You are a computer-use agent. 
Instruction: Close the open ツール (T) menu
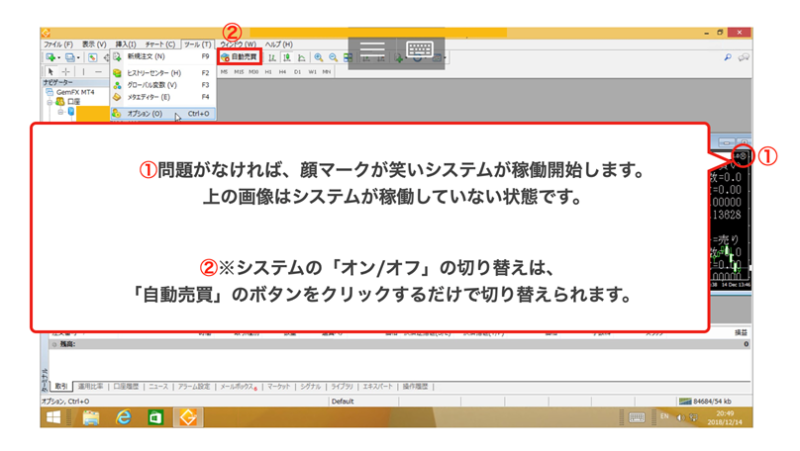tap(197, 44)
